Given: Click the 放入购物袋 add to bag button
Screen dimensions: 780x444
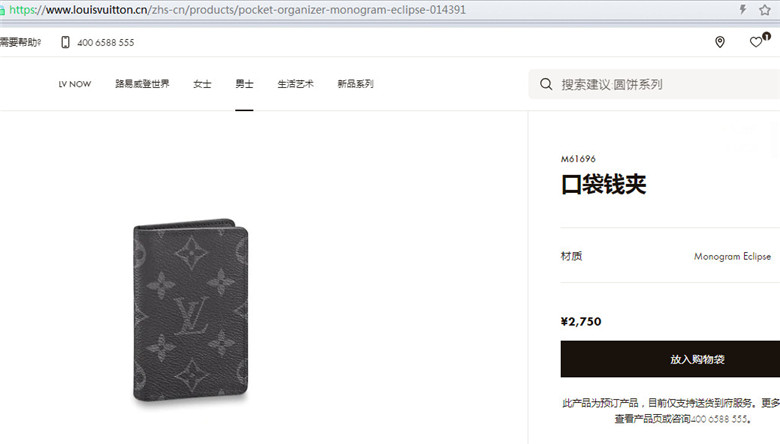Looking at the screenshot, I should tap(670, 359).
